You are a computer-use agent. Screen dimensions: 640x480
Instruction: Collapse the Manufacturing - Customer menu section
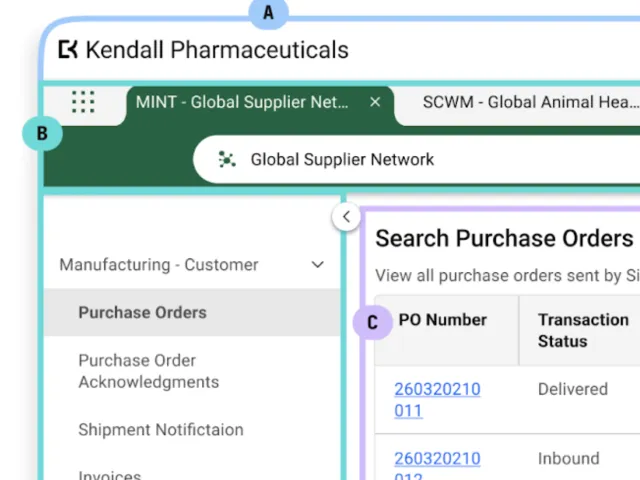(x=192, y=265)
